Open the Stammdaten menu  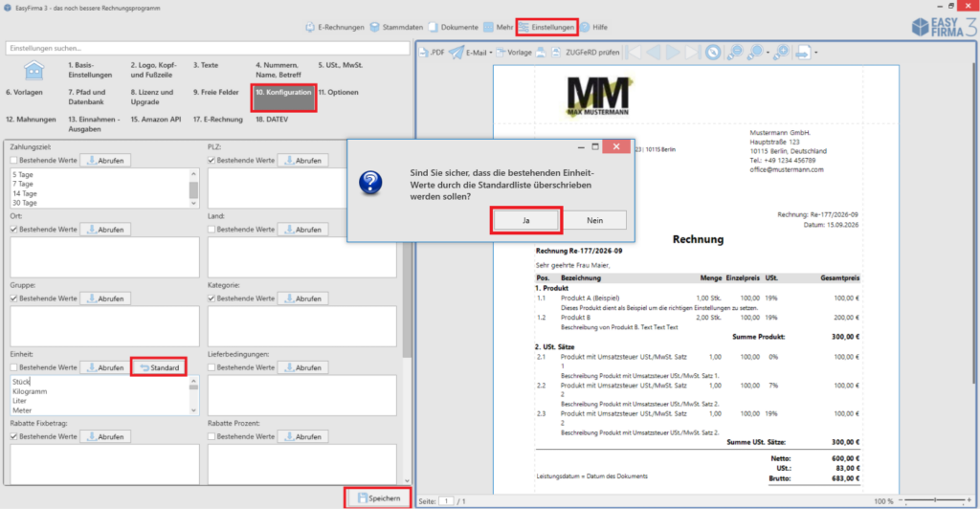[396, 28]
